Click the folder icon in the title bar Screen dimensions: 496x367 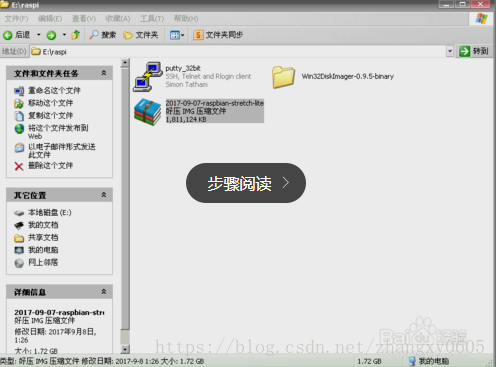5,4
